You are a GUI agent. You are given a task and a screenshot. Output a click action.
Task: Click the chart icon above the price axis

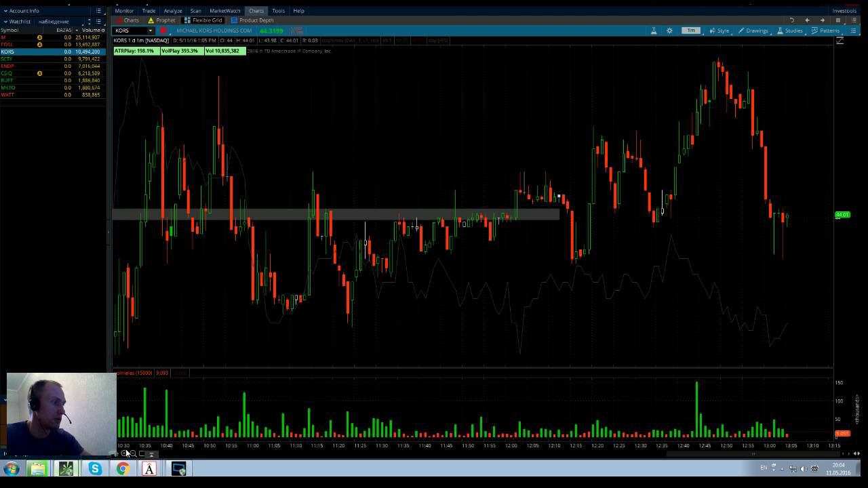click(840, 41)
